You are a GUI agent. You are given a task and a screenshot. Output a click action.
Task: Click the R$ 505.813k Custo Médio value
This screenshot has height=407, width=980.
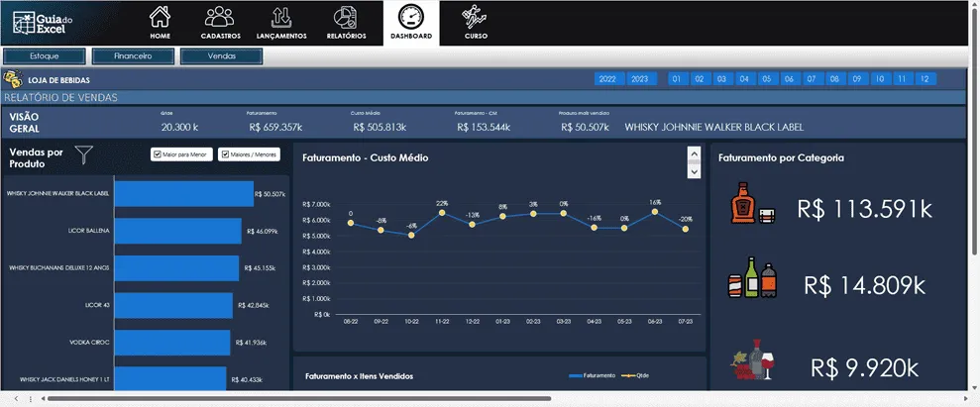tap(380, 127)
